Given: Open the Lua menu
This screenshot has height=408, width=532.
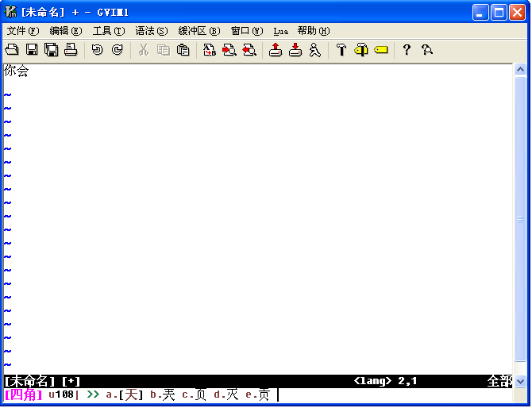Looking at the screenshot, I should tap(281, 31).
